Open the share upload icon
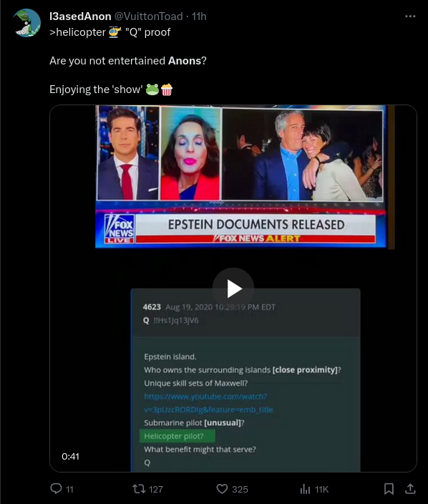This screenshot has height=504, width=428. point(410,489)
